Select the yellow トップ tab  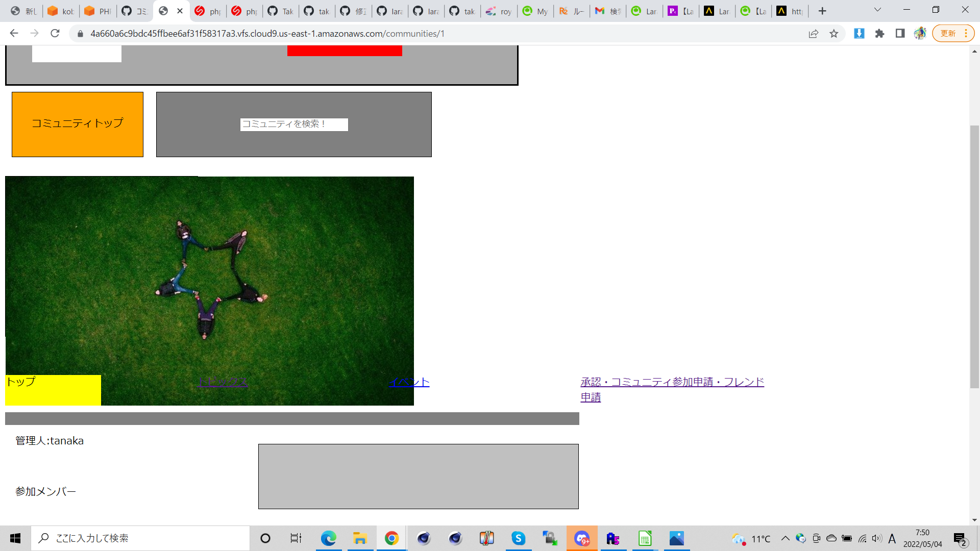coord(53,390)
